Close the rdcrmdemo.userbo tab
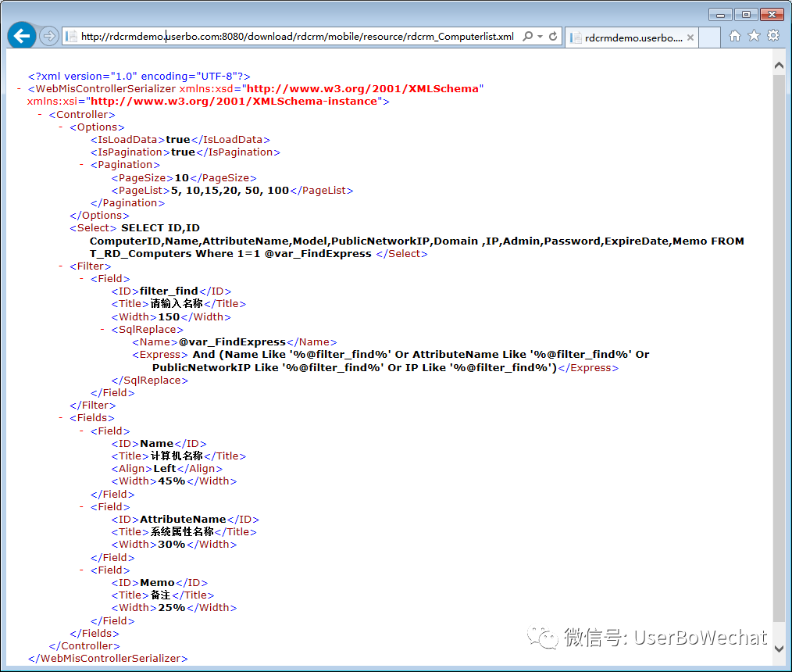792x672 pixels. click(690, 38)
